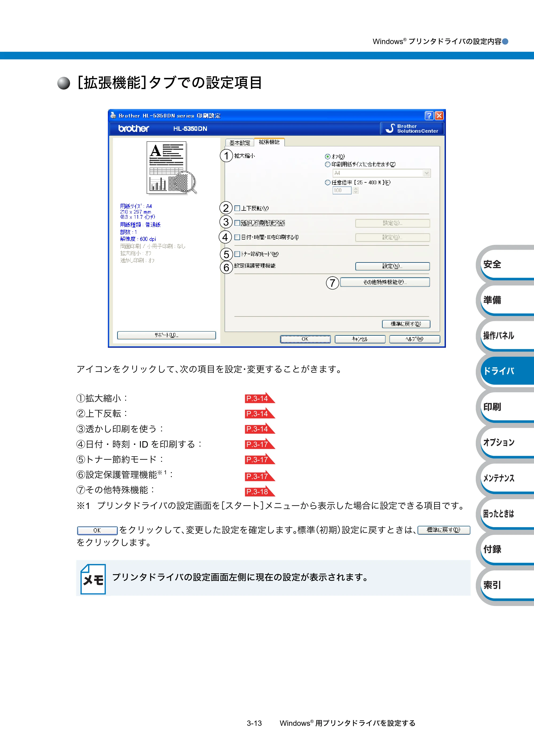Open the 印刷 side tab

coord(507,407)
